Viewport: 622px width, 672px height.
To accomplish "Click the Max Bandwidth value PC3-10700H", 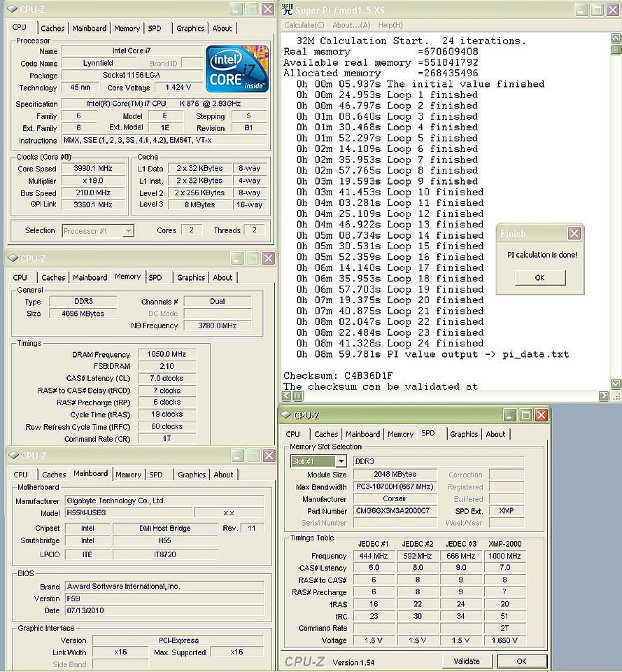I will pos(395,487).
